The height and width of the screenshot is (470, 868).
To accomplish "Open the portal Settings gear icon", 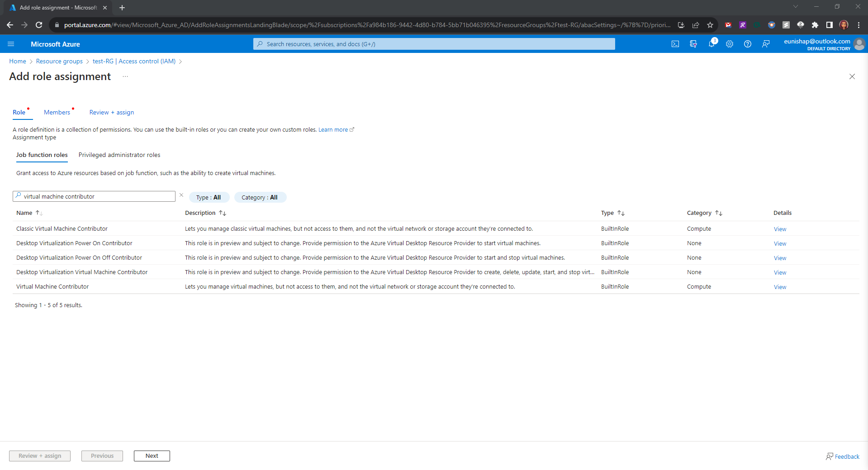I will coord(729,44).
